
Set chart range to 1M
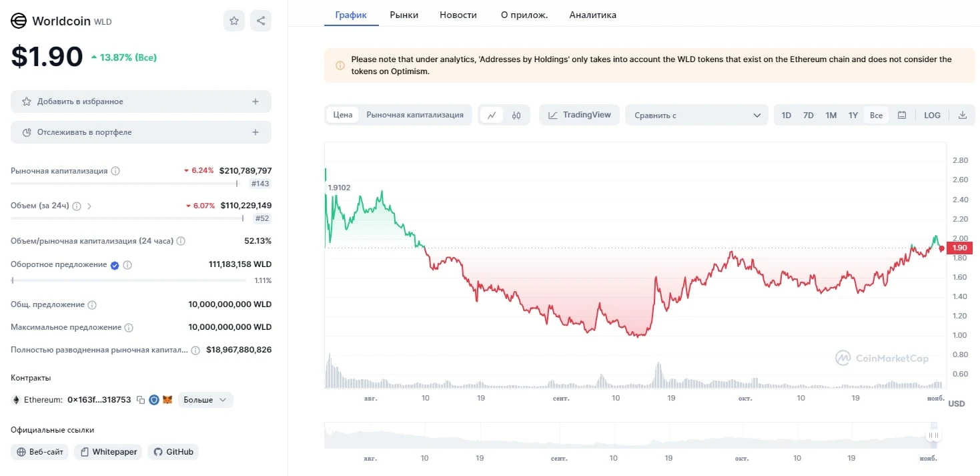pos(831,115)
